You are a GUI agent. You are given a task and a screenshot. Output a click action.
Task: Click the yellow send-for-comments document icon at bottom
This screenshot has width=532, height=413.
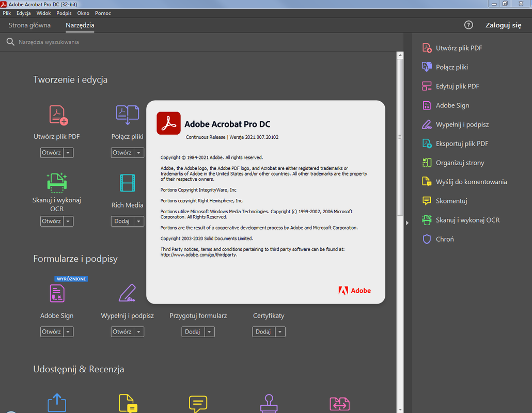pos(128,403)
